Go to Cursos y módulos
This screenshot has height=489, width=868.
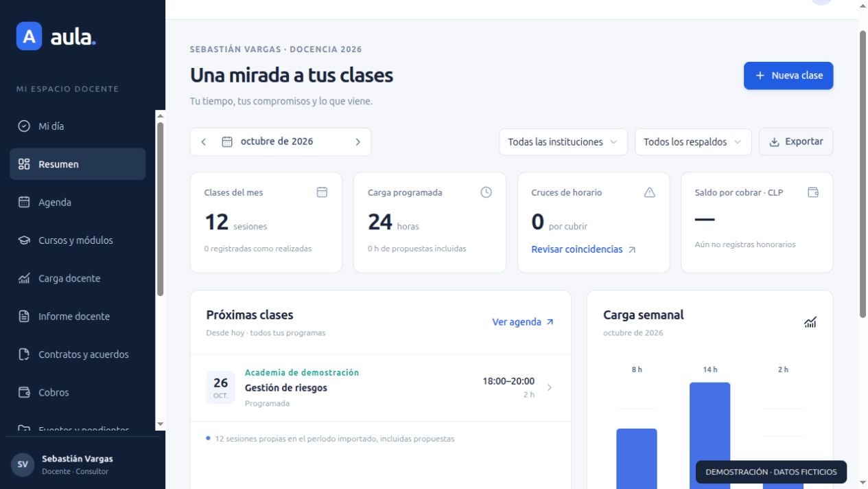[78, 240]
